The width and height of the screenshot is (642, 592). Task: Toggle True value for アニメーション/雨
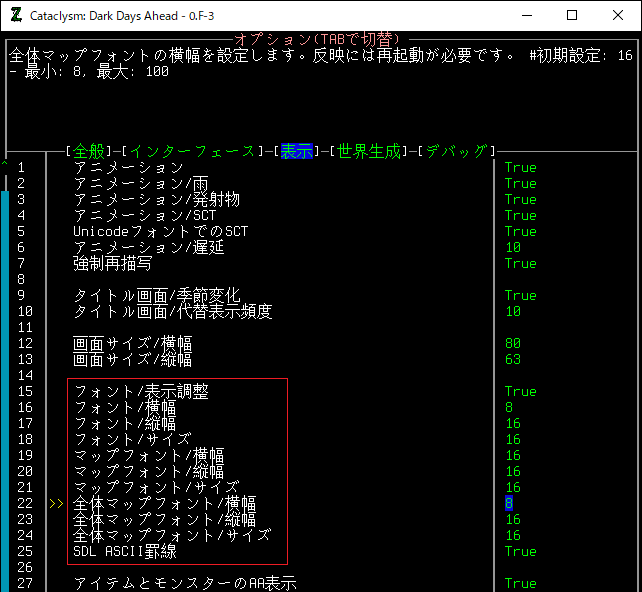pyautogui.click(x=520, y=184)
